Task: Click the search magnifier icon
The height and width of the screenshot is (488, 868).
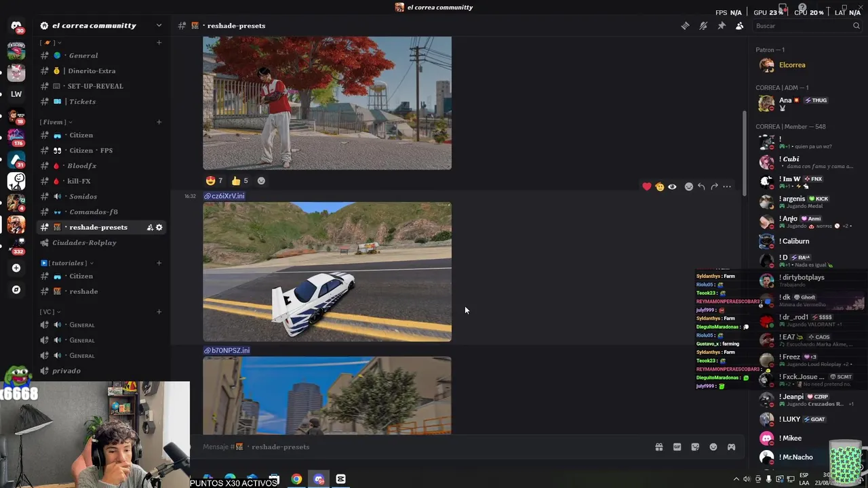Action: pos(856,26)
